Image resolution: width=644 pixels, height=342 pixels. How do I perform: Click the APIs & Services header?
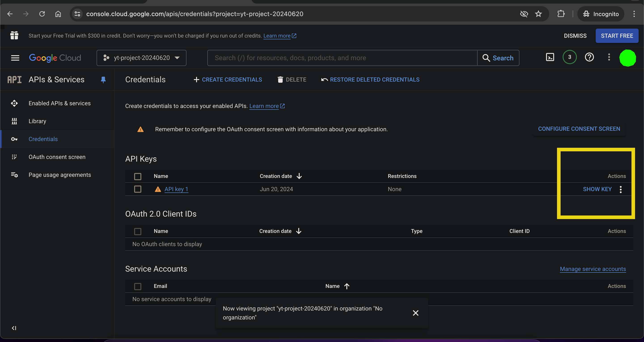click(x=57, y=80)
